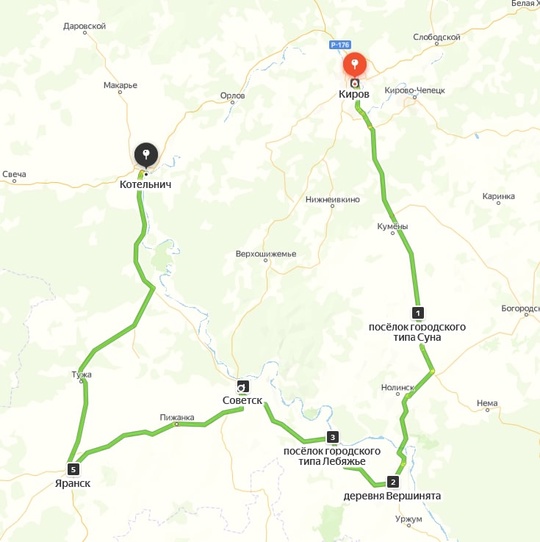Click the Нолинск town label
540x542 pixels.
tap(397, 387)
